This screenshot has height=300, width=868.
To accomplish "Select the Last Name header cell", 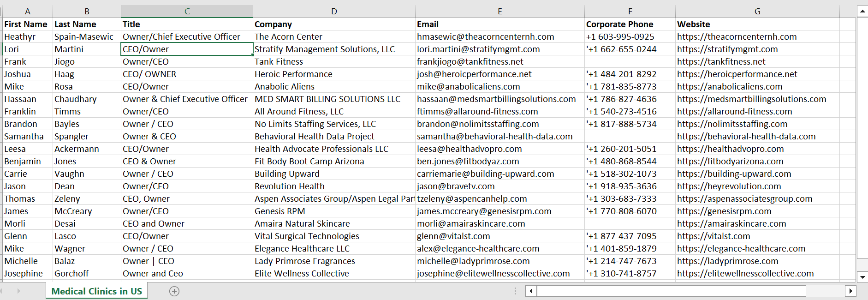I will (x=87, y=24).
